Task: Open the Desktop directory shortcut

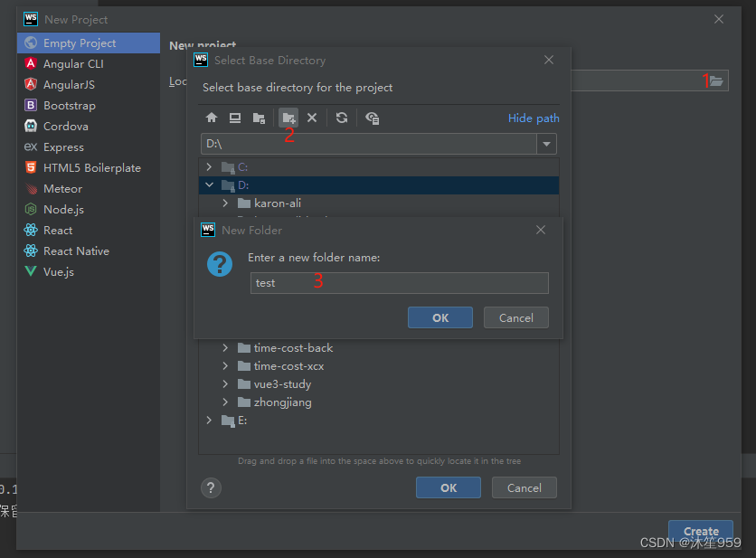Action: 235,118
